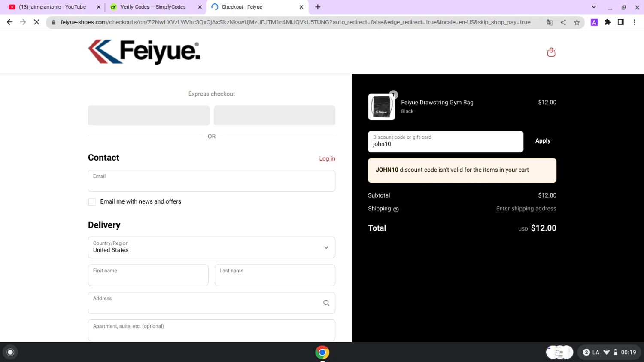Click the site lock security icon
Viewport: 644px width, 362px height.
[54, 22]
